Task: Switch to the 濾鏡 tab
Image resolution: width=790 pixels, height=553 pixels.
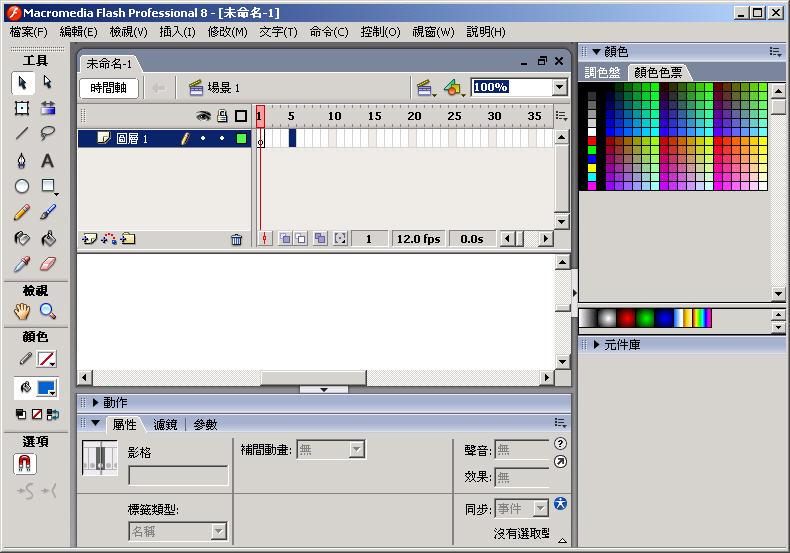Action: pyautogui.click(x=165, y=424)
